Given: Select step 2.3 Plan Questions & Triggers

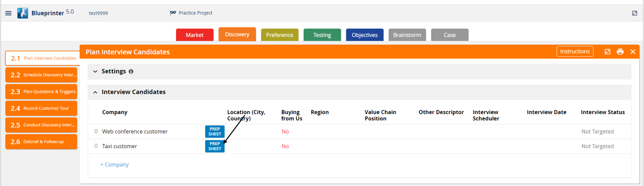Looking at the screenshot, I should tap(41, 91).
